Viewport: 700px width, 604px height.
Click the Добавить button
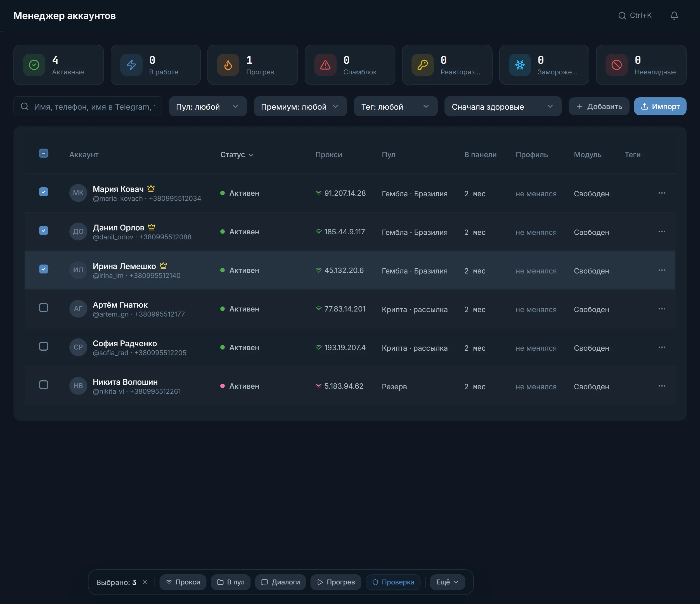[599, 107]
